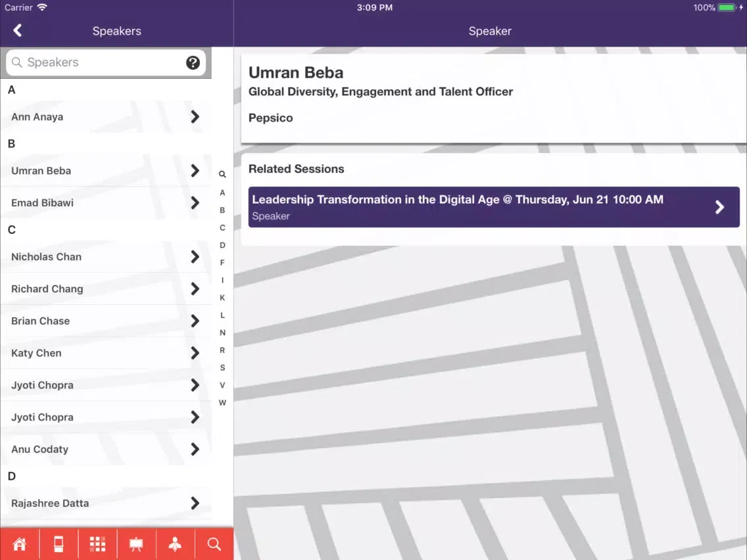Image resolution: width=747 pixels, height=560 pixels.
Task: Open the mobile phone icon in bottom bar
Action: tap(59, 544)
